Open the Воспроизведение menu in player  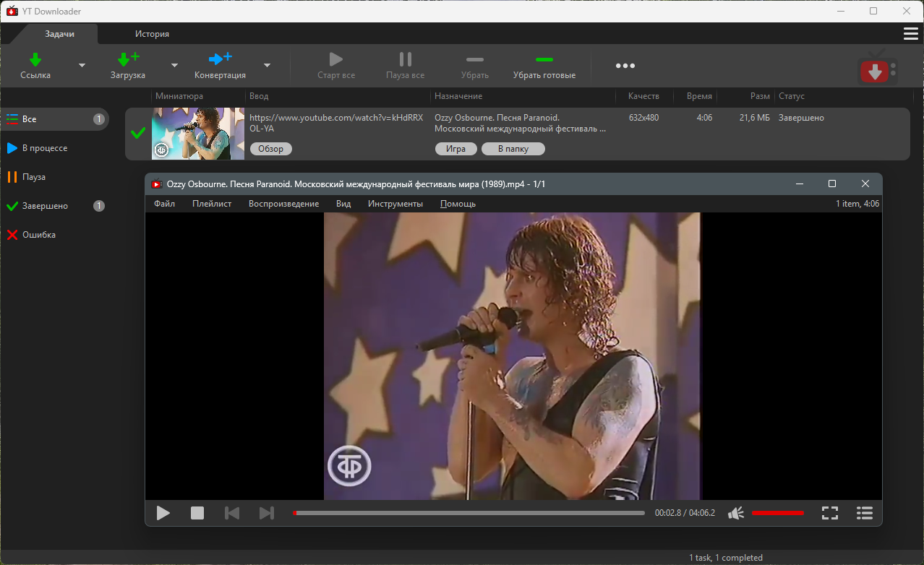[283, 204]
